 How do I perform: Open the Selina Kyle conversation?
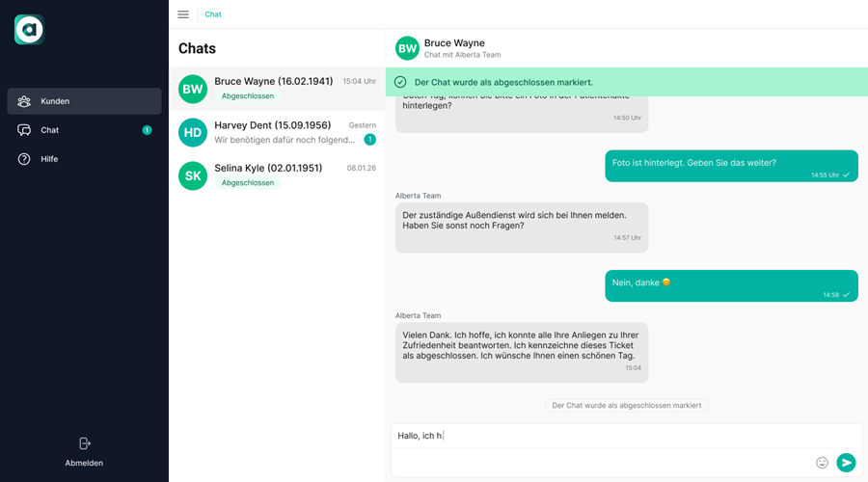click(277, 175)
